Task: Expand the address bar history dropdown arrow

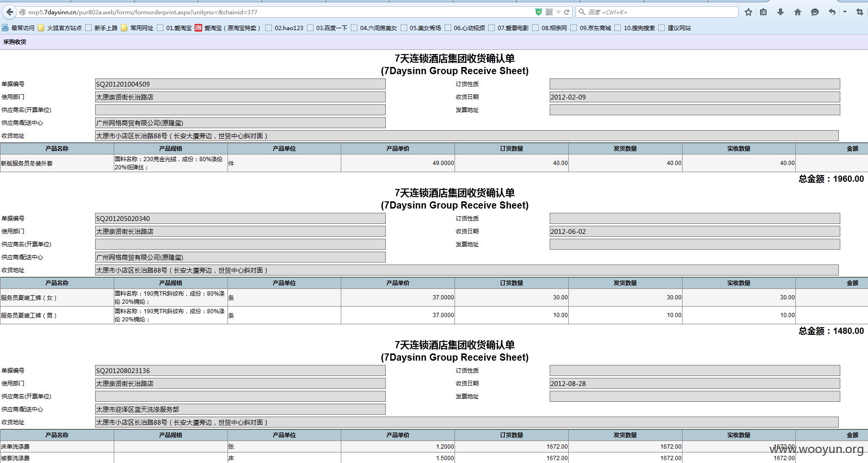Action: (558, 12)
